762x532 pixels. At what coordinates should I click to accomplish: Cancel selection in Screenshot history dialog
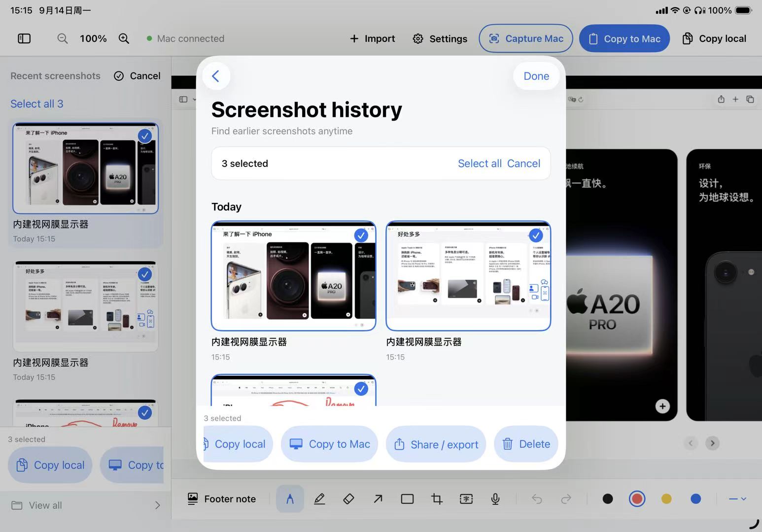tap(523, 164)
